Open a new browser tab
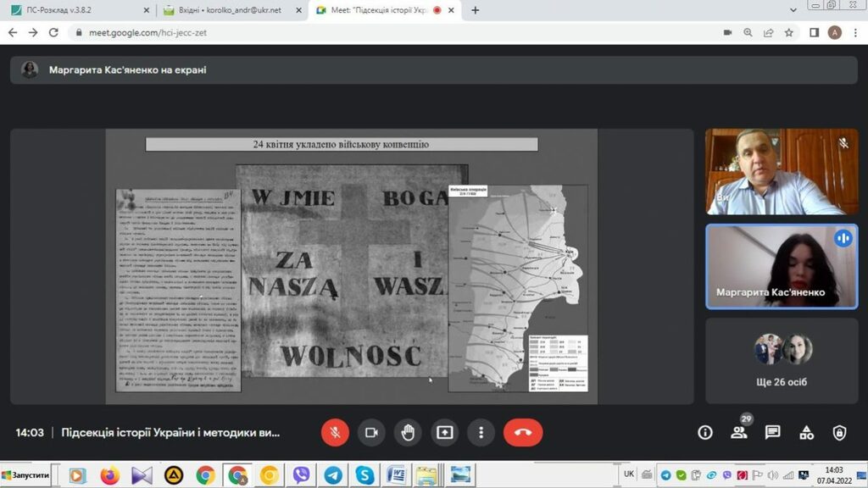 coord(475,10)
